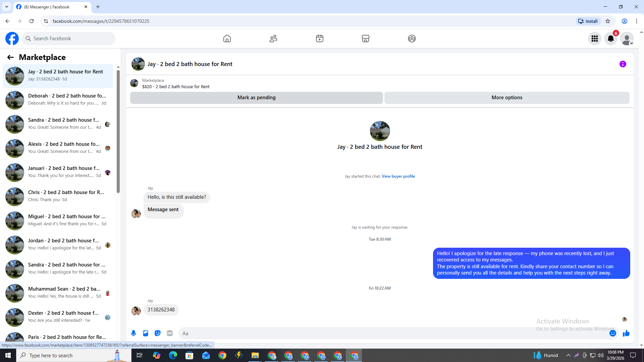Record a voice clip with microphone icon
Screen dimensions: 644x362
click(133, 333)
